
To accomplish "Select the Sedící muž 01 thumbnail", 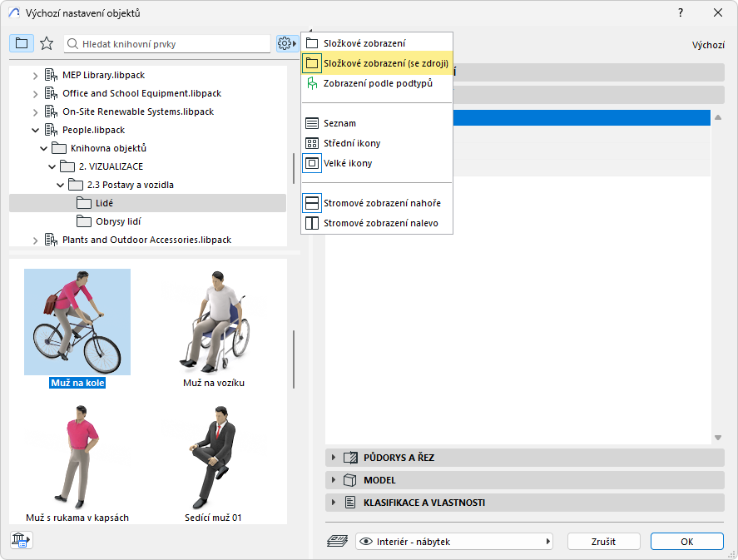I will pyautogui.click(x=214, y=457).
